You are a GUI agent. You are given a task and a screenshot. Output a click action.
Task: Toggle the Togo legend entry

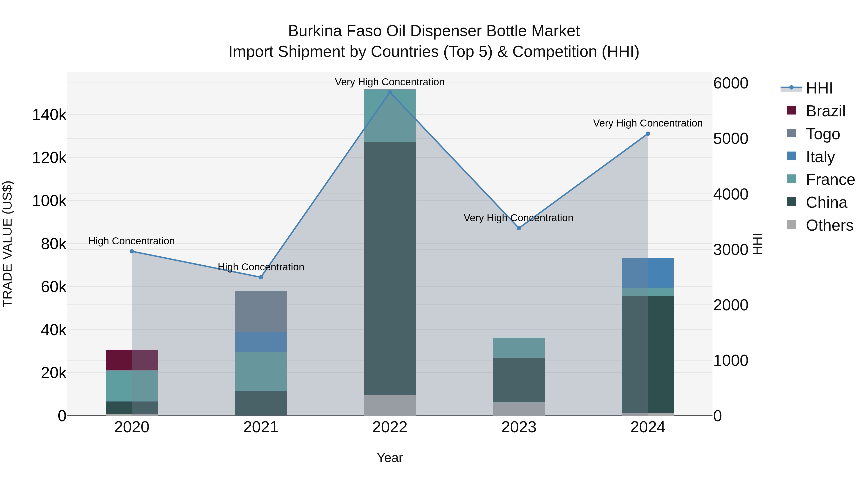[x=813, y=134]
